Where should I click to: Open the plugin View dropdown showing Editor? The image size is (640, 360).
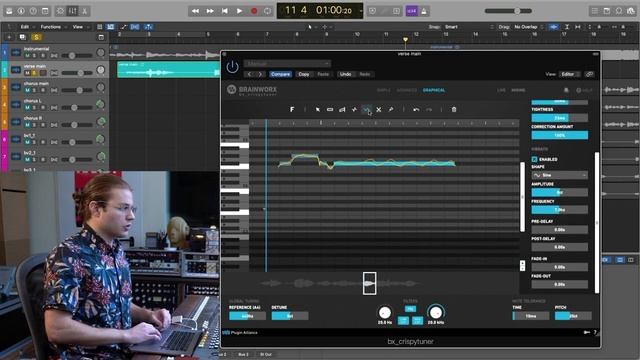pyautogui.click(x=570, y=74)
